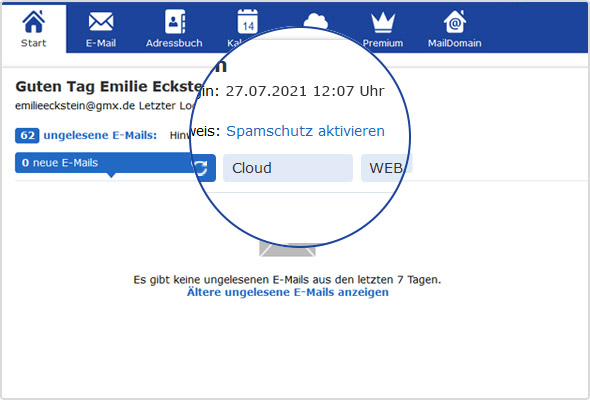This screenshot has width=590, height=400.
Task: Open the Adressbuch tab
Action: coord(174,29)
